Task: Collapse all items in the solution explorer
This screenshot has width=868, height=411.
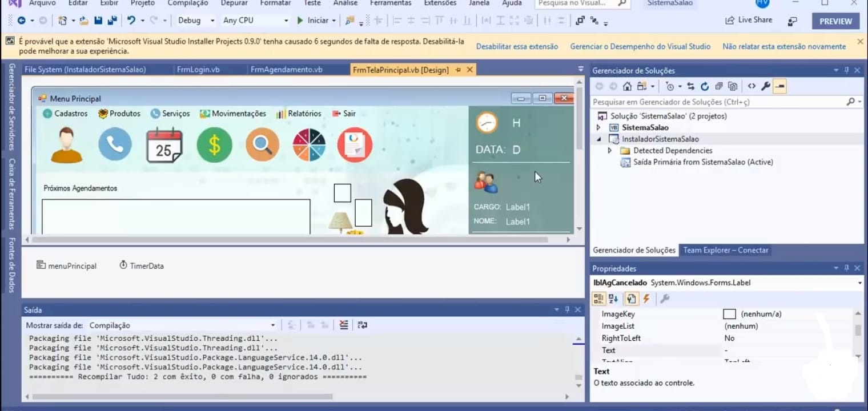Action: 719,86
